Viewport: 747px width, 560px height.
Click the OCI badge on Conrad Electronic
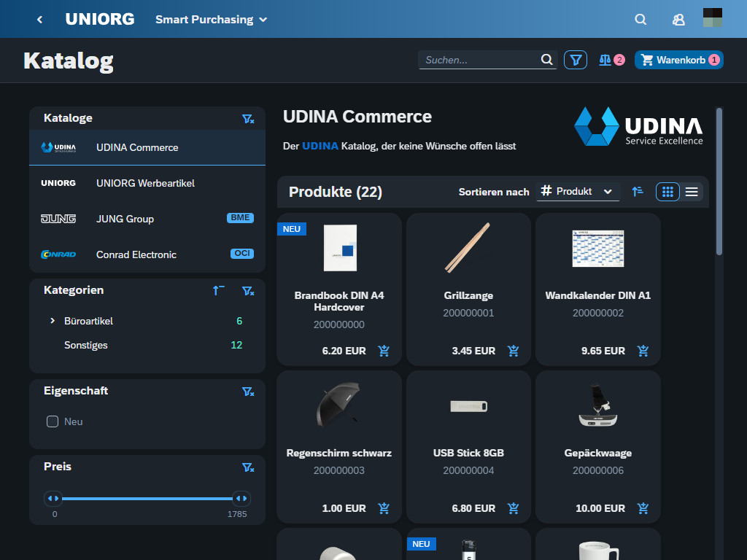pyautogui.click(x=242, y=253)
